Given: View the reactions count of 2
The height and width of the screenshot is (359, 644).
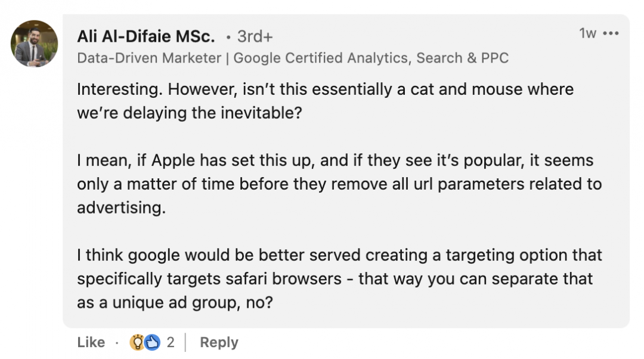Looking at the screenshot, I should click(171, 342).
